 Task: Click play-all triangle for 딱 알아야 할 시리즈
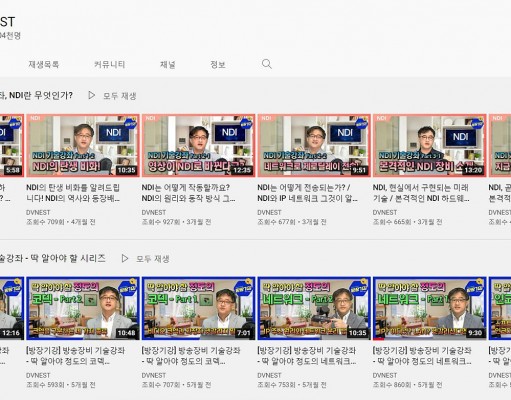[x=125, y=258]
